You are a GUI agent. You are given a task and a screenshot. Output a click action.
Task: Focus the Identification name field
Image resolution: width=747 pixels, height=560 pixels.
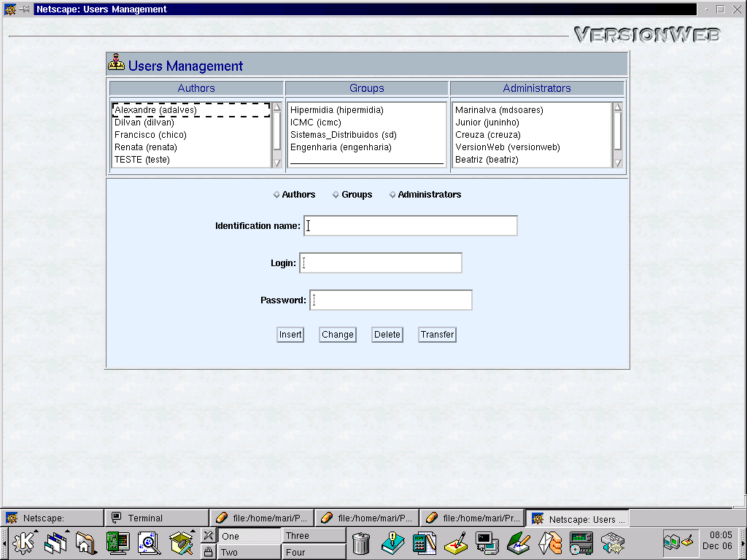click(411, 226)
